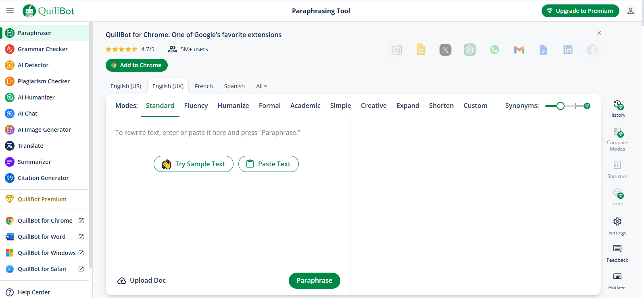Click the Facebook app icon
The width and height of the screenshot is (644, 298).
(592, 50)
